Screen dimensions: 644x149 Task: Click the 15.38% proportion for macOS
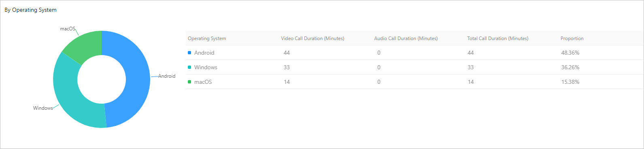tap(570, 82)
